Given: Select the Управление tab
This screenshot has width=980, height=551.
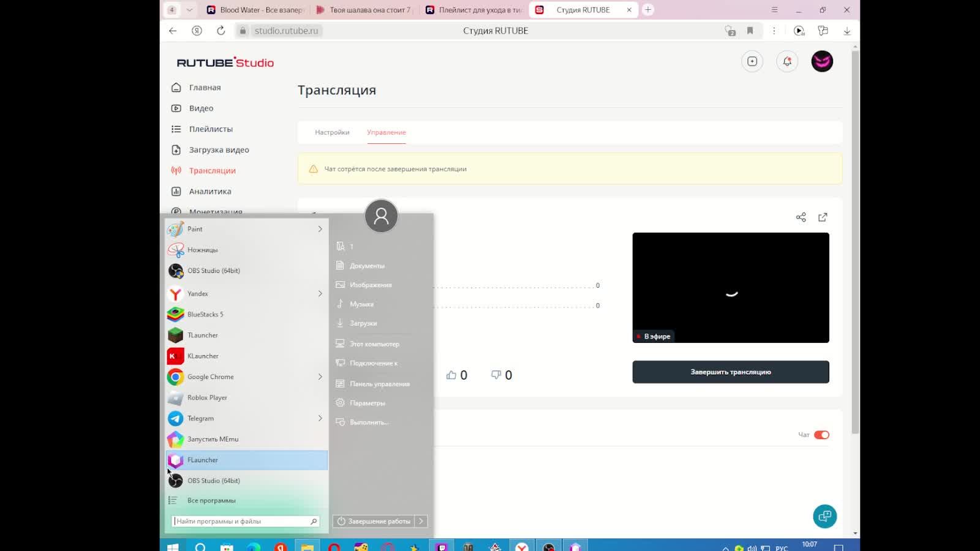Looking at the screenshot, I should tap(386, 132).
